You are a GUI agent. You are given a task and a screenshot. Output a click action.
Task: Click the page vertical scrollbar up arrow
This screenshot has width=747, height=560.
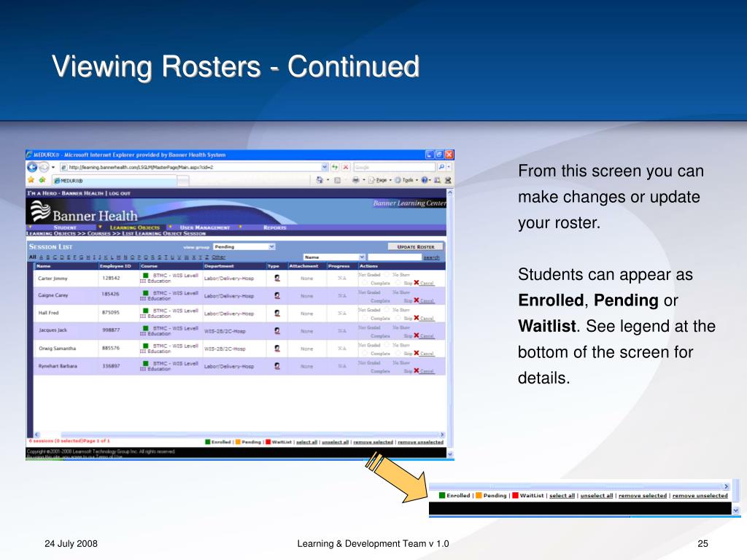tap(449, 192)
